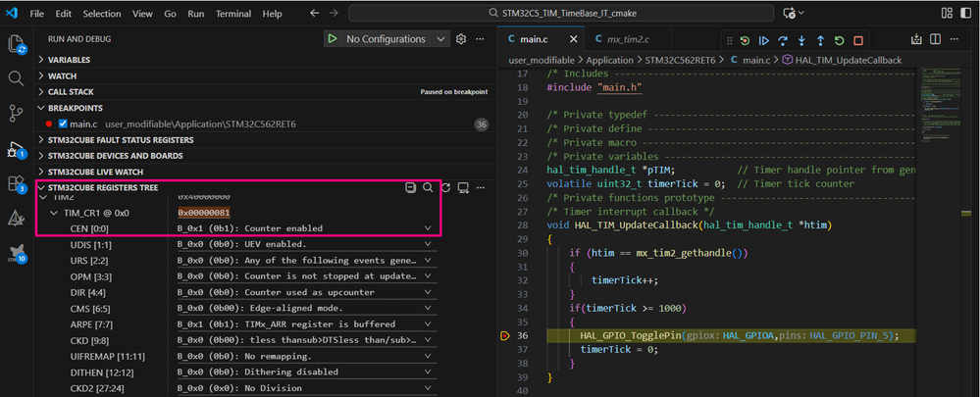980x397 pixels.
Task: Close the main.c editor tab
Action: click(x=574, y=39)
